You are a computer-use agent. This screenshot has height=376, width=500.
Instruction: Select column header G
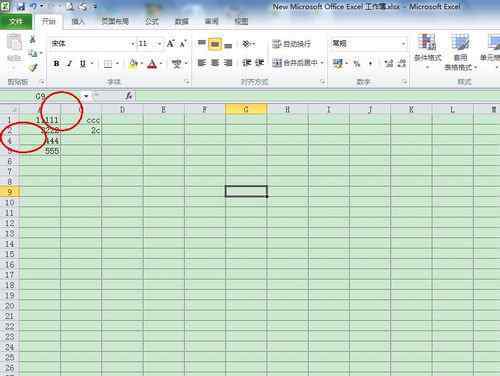click(246, 109)
